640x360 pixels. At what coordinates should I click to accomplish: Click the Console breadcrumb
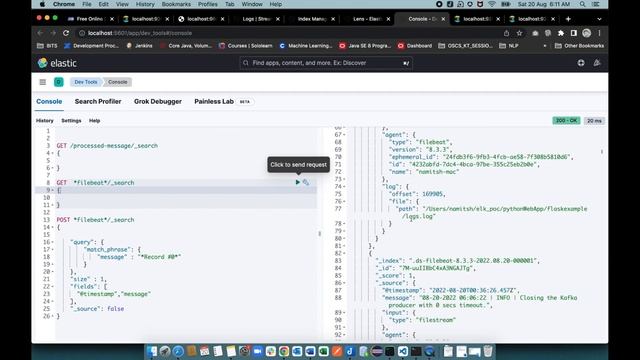coord(118,82)
